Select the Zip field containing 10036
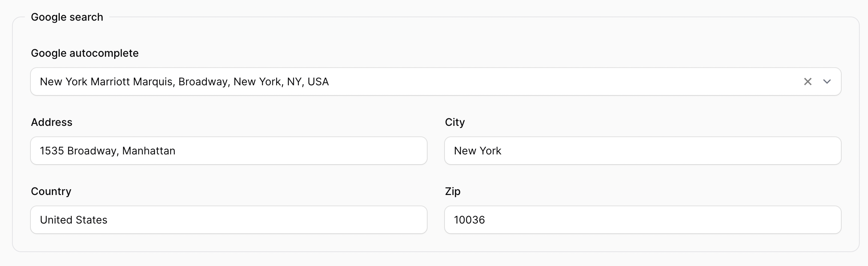Image resolution: width=868 pixels, height=266 pixels. point(643,220)
